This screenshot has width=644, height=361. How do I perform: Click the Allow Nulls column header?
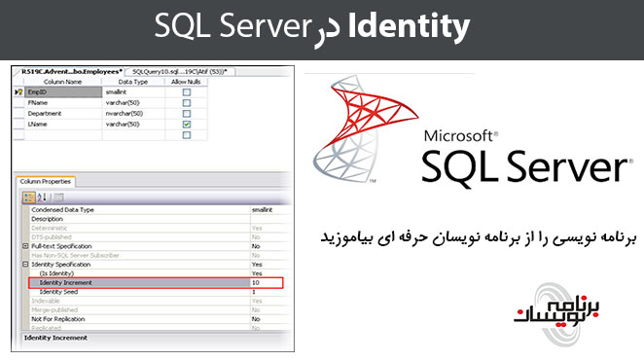pos(186,82)
